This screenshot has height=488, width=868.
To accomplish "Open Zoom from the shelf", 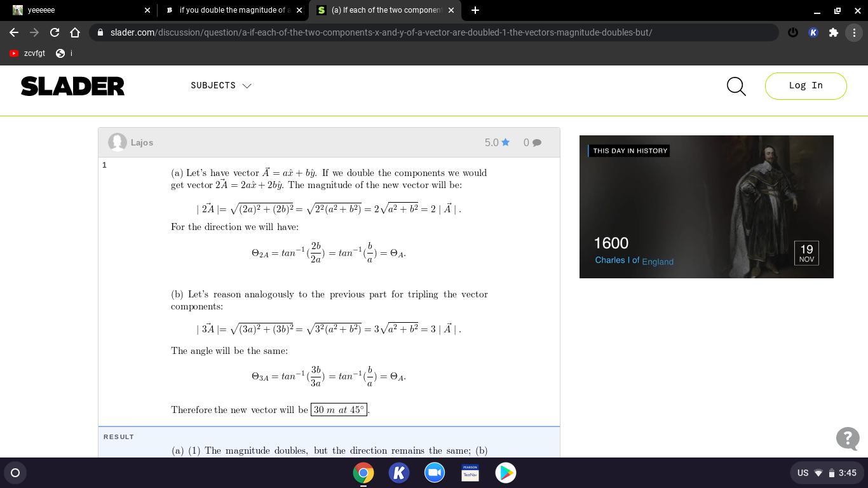I will 435,473.
